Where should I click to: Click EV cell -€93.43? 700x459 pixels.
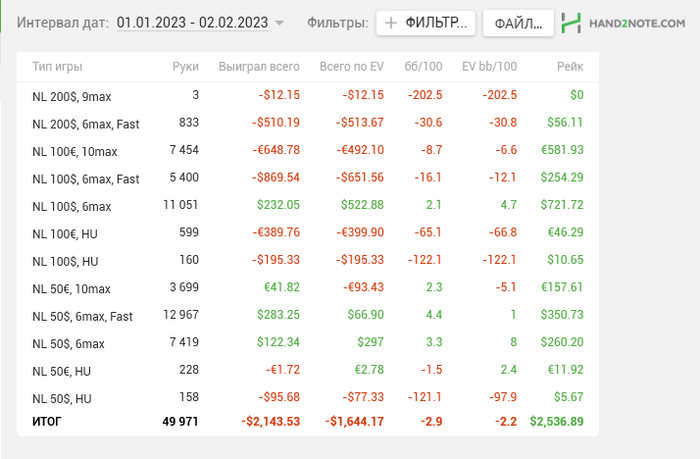click(363, 288)
